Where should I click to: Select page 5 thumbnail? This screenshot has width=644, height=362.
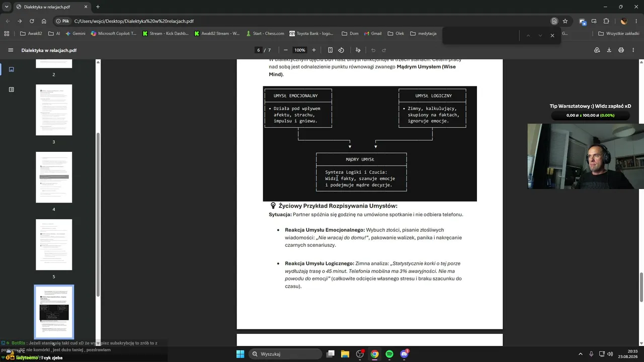coord(54,244)
